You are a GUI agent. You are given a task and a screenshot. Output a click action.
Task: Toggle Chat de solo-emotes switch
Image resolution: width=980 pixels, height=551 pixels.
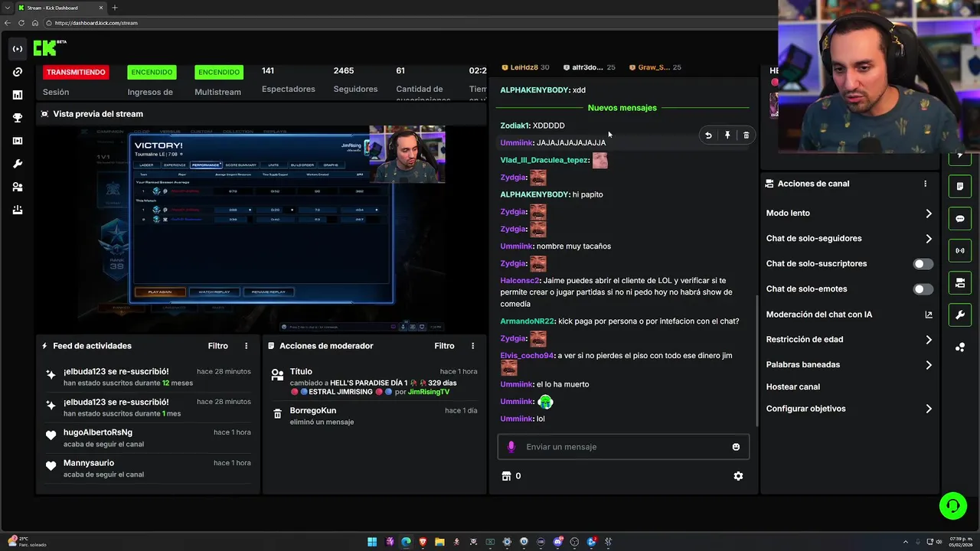923,289
